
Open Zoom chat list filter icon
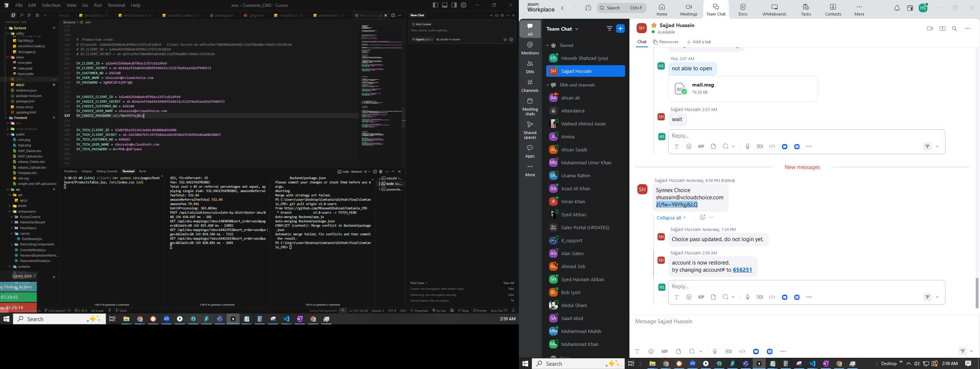609,29
